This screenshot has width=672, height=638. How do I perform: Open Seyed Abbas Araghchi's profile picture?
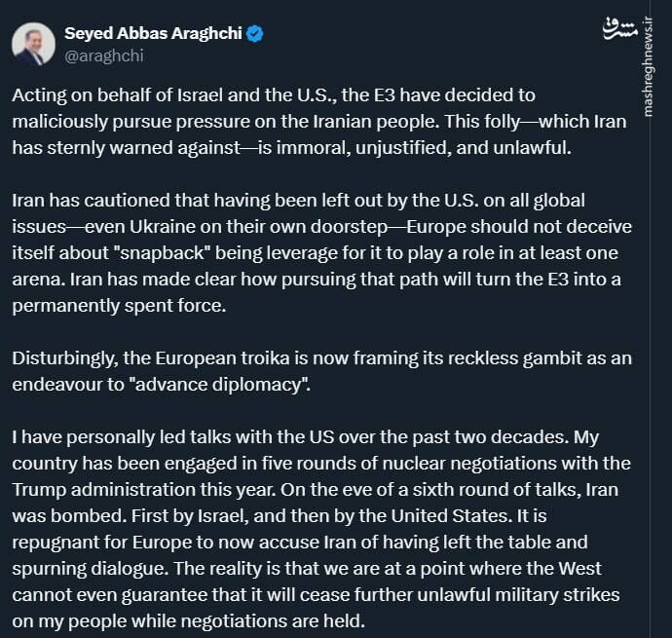coord(33,44)
